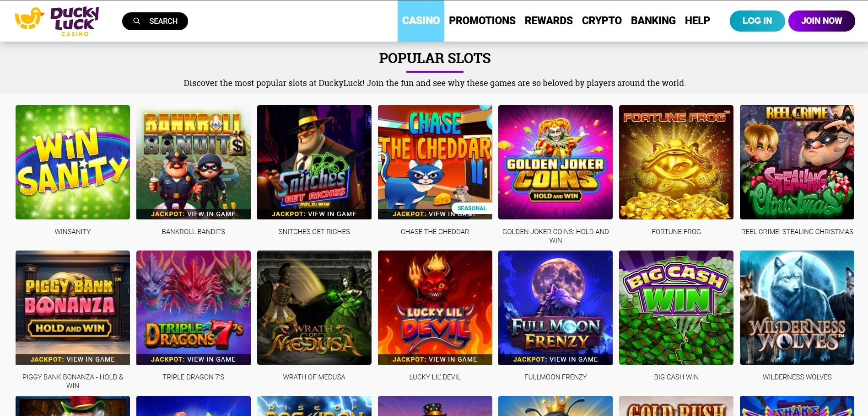
Task: Select the Casino menu tab
Action: click(x=421, y=21)
